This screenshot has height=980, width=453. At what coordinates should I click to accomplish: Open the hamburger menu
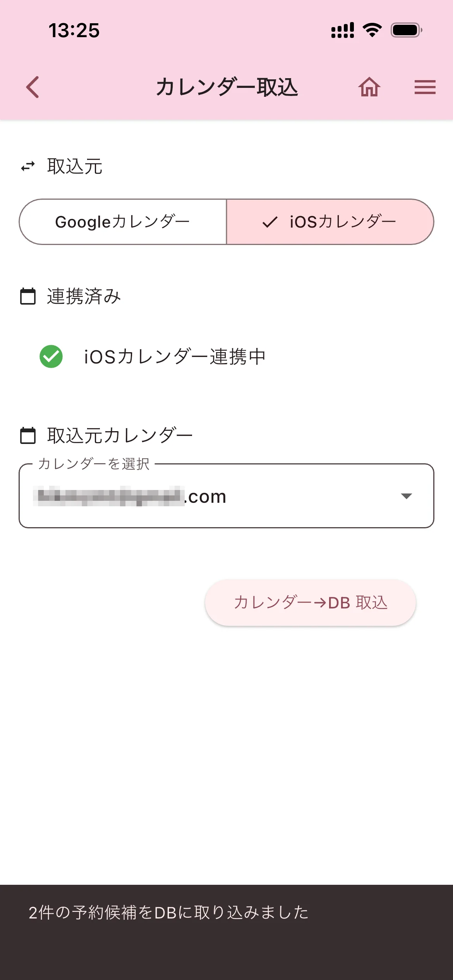coord(425,87)
